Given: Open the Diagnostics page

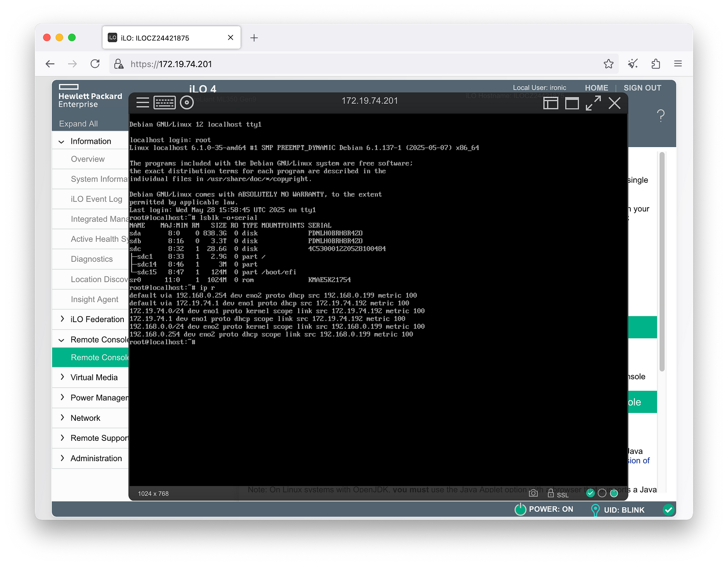Looking at the screenshot, I should [x=90, y=259].
